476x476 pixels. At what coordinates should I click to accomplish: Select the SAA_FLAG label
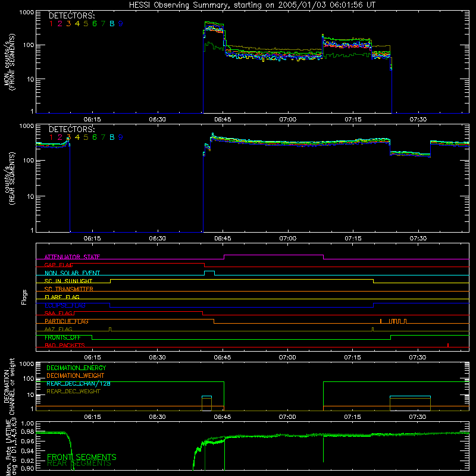58,313
